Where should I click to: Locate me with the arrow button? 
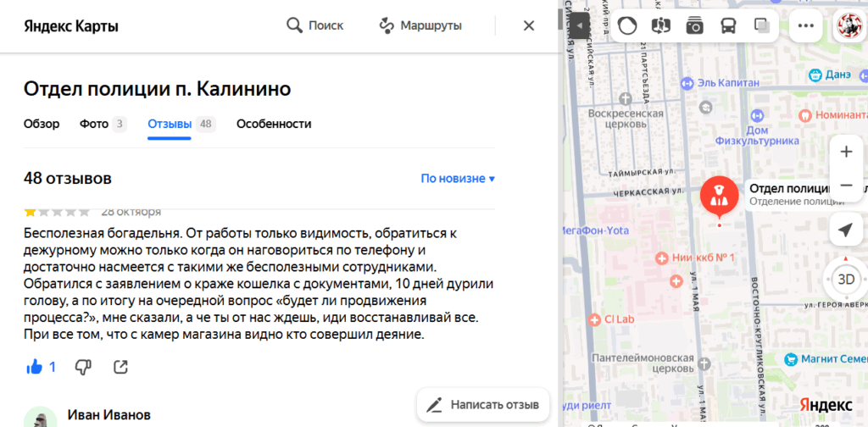846,230
